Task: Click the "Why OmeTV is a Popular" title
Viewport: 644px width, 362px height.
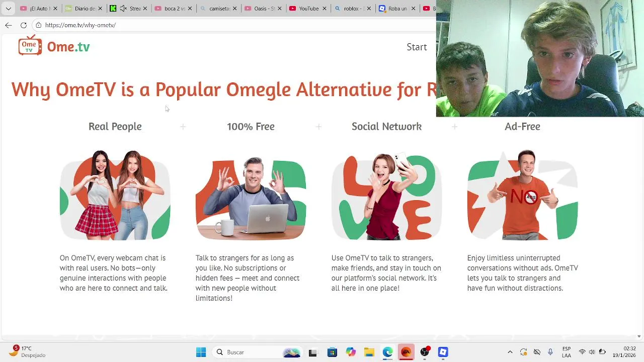Action: pyautogui.click(x=223, y=89)
